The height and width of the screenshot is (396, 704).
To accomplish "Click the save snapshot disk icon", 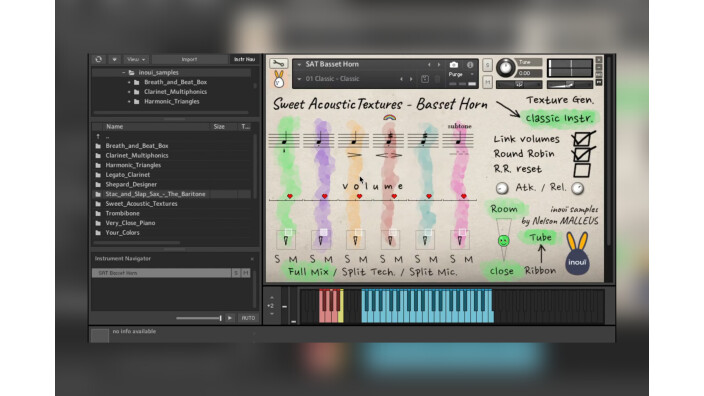I will click(425, 79).
